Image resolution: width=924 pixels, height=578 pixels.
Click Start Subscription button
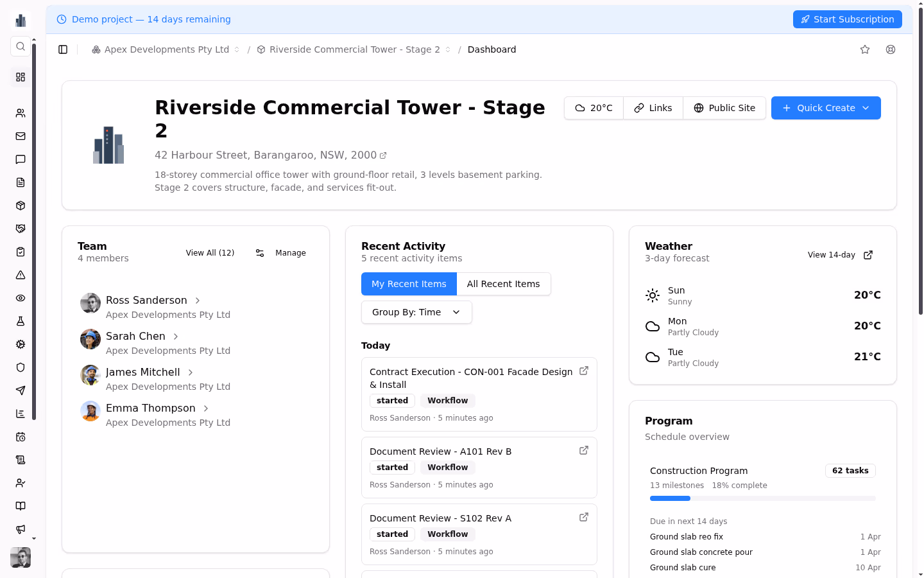[x=847, y=19]
